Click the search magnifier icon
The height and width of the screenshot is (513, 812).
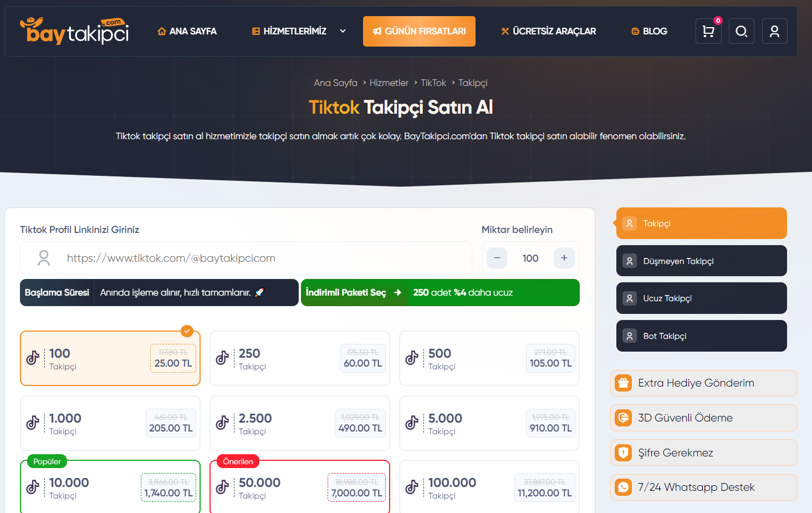click(741, 32)
